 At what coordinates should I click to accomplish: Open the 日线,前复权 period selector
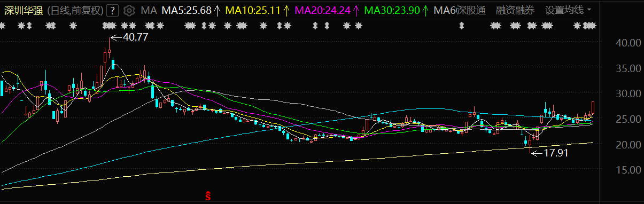75,10
